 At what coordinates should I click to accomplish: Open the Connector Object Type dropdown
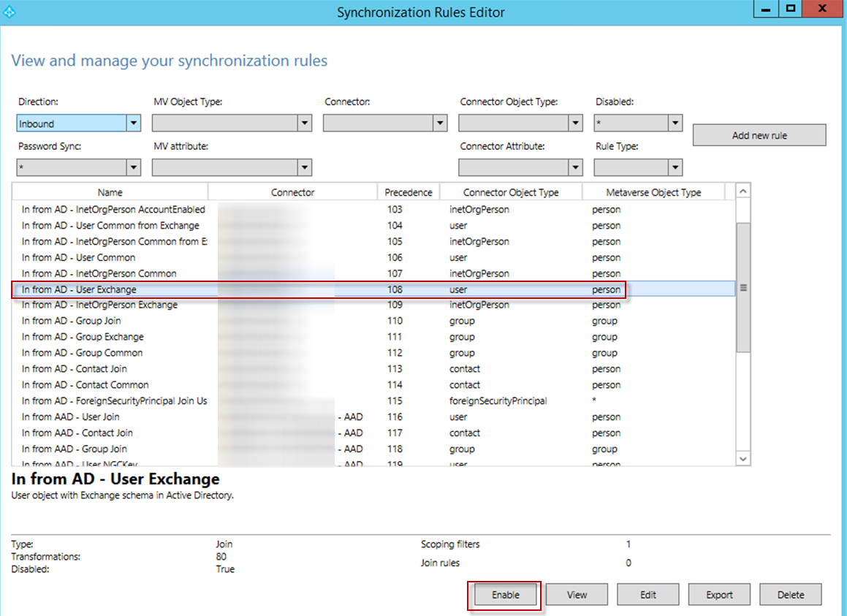click(576, 123)
